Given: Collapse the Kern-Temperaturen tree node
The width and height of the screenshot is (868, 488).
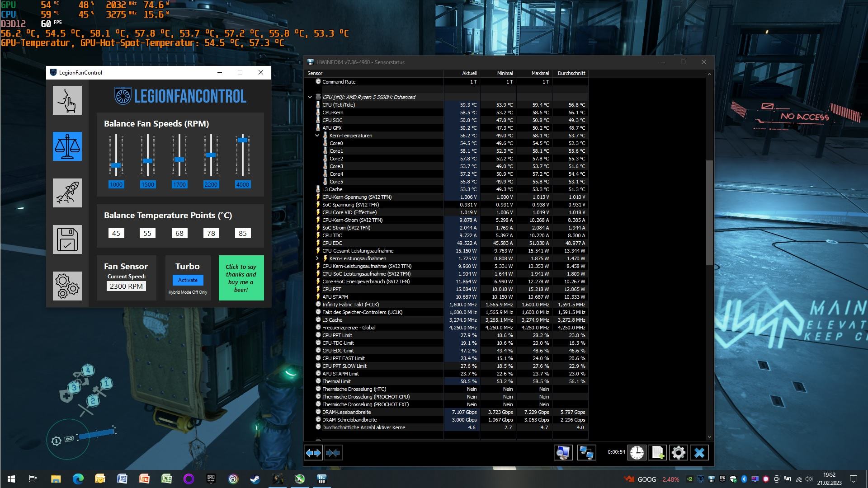Looking at the screenshot, I should click(317, 136).
